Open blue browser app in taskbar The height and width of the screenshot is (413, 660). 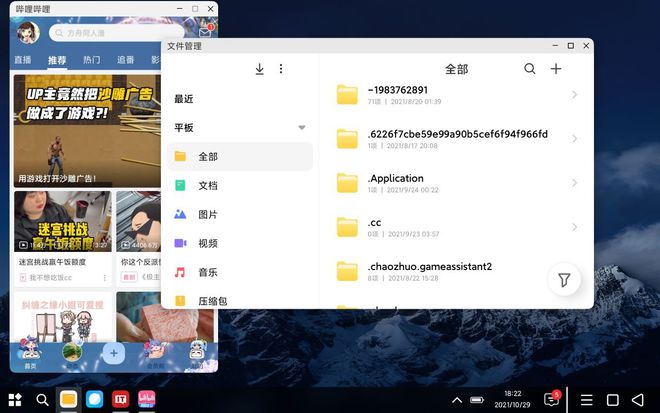(95, 400)
